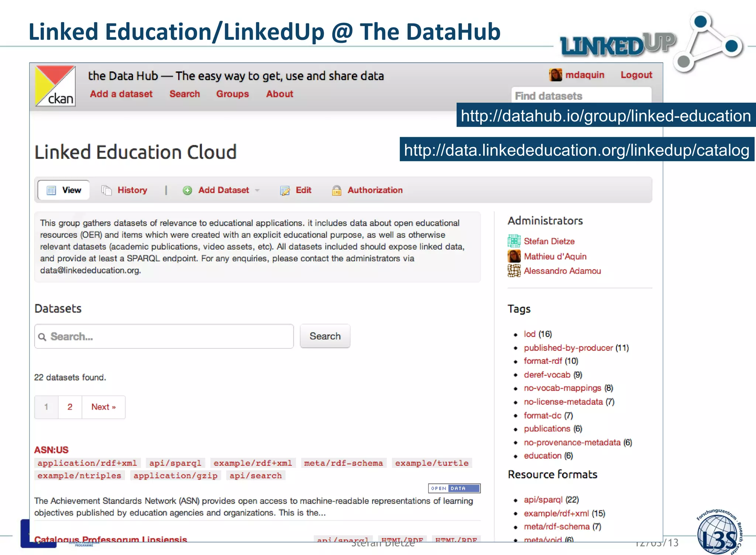This screenshot has height=555, width=756.
Task: Click the api/search format label
Action: (255, 476)
